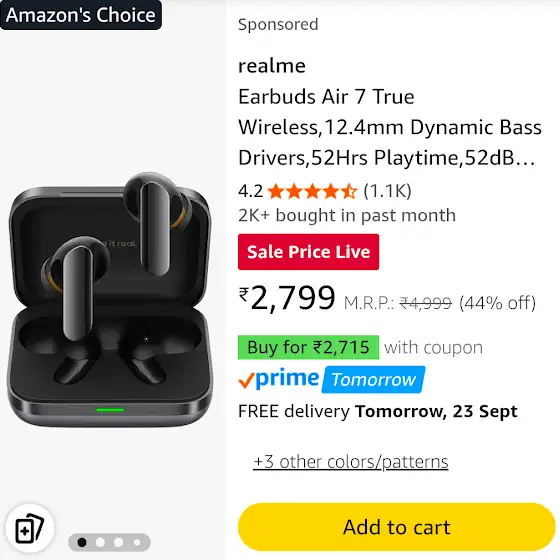Click the Buy for ₹2,715 coupon badge
Viewport: 560px width, 560px height.
point(308,347)
